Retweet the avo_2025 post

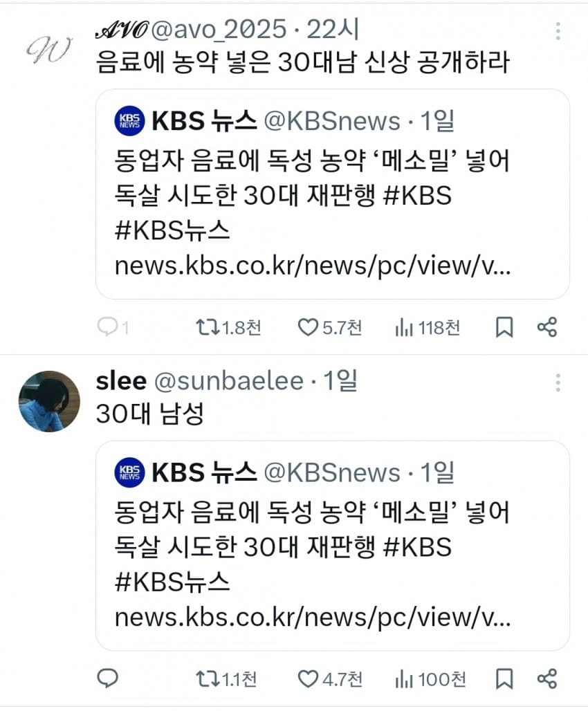pyautogui.click(x=208, y=327)
